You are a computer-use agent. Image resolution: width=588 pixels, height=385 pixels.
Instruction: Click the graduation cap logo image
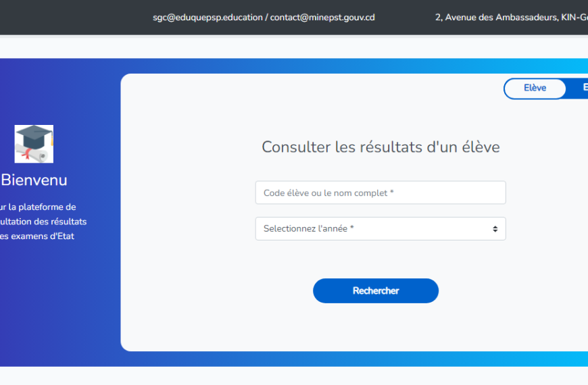[x=34, y=144]
